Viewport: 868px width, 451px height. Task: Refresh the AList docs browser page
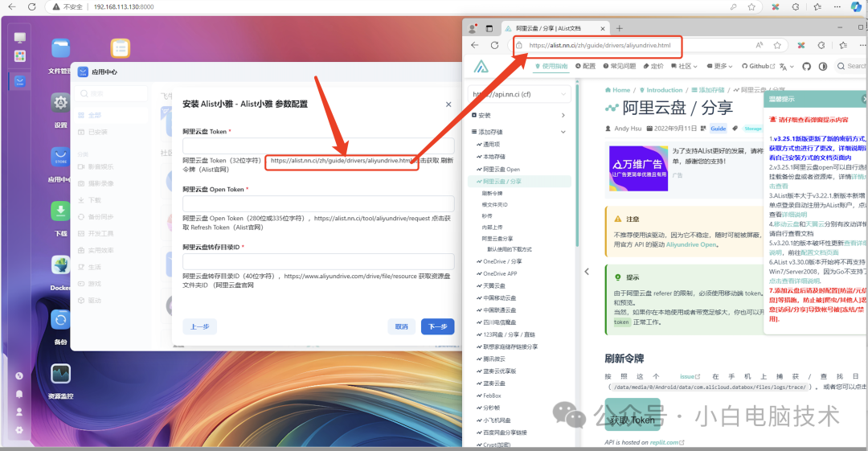click(494, 46)
